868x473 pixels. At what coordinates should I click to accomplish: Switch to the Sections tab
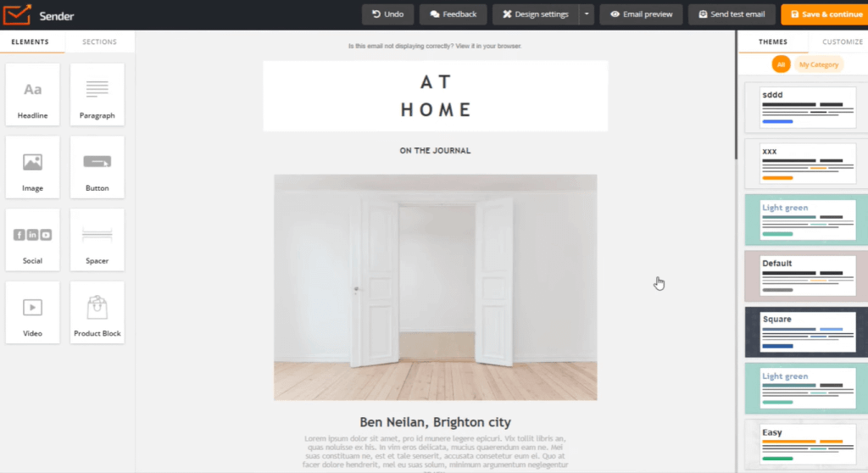100,42
